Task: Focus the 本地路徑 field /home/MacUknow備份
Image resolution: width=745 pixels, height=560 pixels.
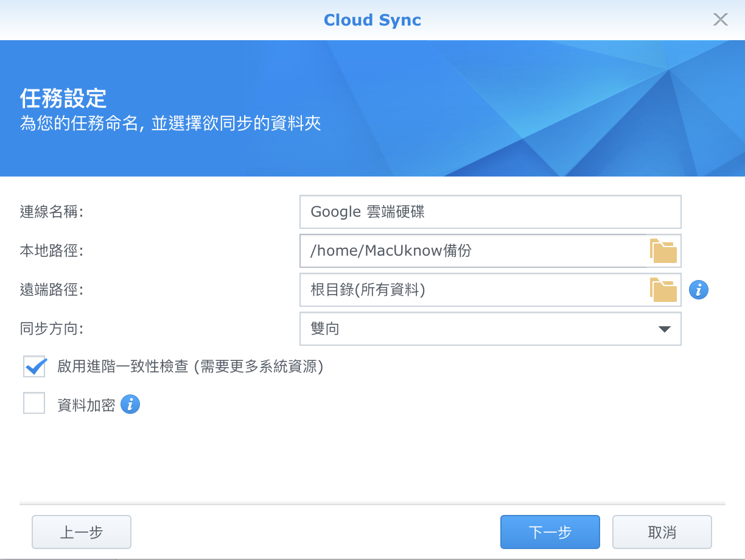Action: pyautogui.click(x=472, y=251)
